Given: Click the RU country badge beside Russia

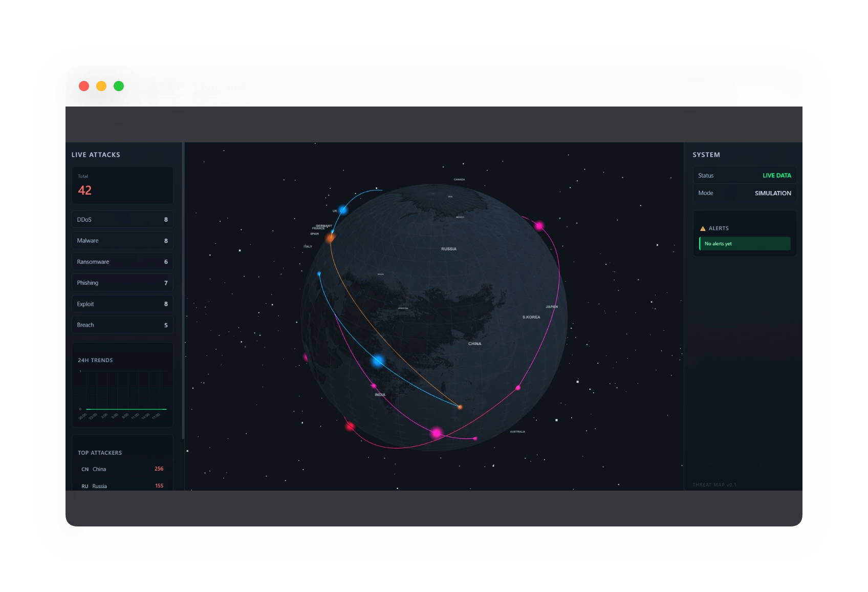Looking at the screenshot, I should point(85,486).
